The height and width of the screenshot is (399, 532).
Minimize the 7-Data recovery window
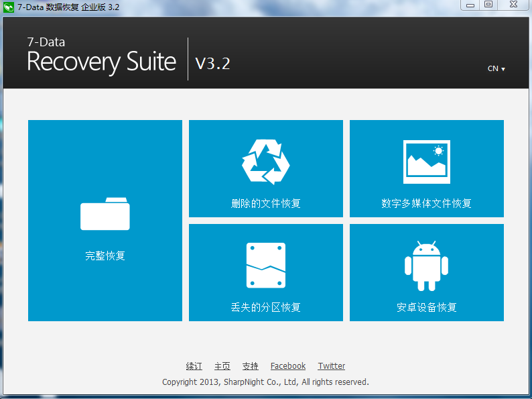pos(470,5)
